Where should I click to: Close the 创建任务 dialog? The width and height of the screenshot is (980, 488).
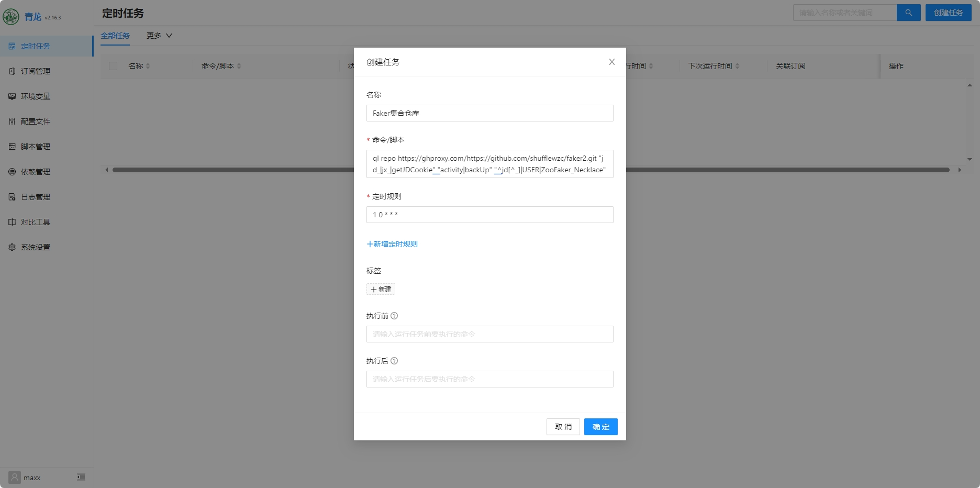tap(611, 62)
